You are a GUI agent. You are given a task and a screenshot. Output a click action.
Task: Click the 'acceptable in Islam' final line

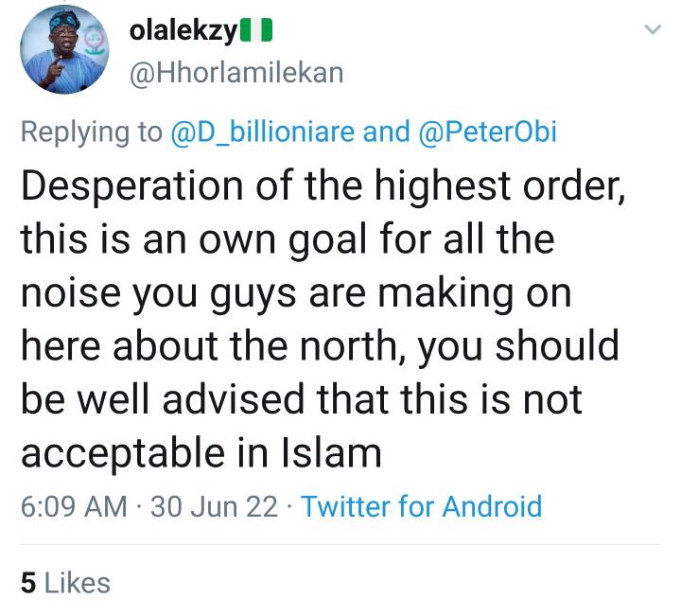point(201,453)
